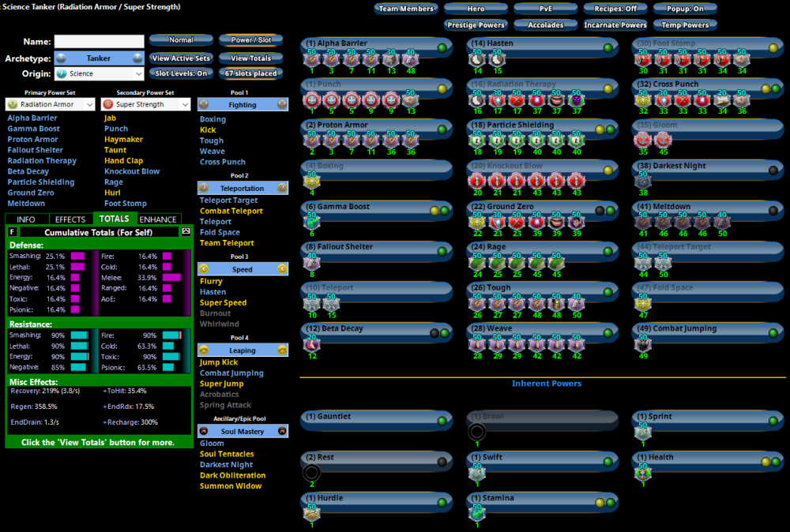Click first enhancement slot under Alpha Barrier

point(311,58)
